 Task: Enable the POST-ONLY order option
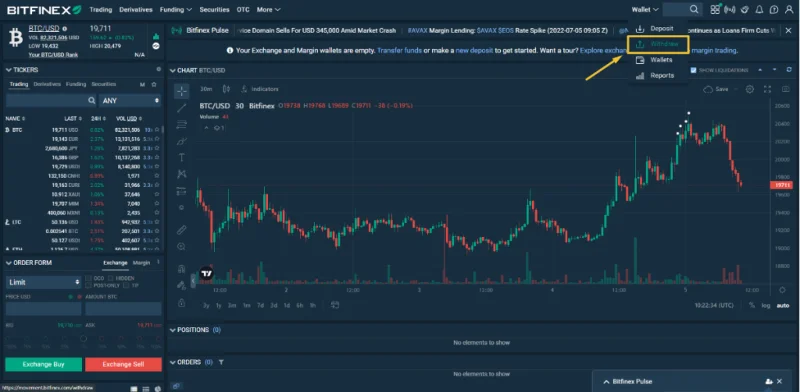coord(88,285)
